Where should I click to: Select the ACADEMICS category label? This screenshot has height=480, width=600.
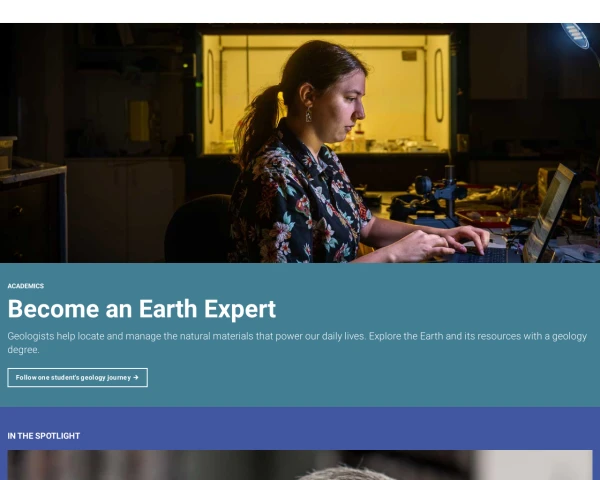pos(26,286)
